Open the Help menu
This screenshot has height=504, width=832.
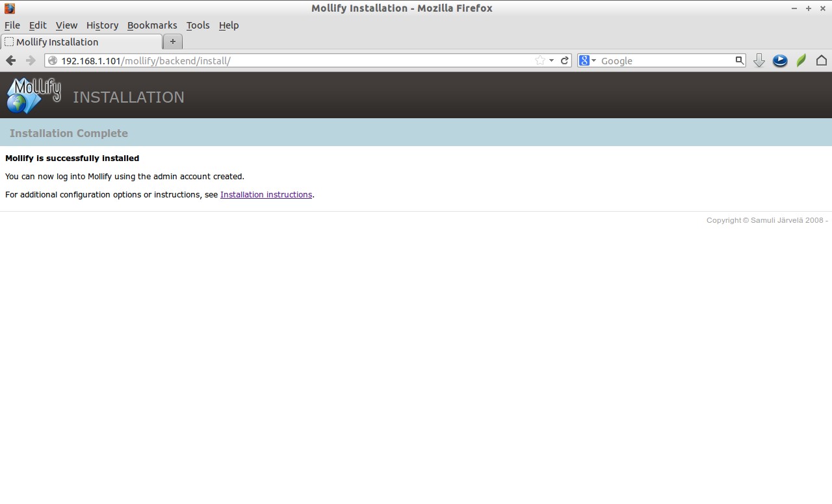point(229,25)
